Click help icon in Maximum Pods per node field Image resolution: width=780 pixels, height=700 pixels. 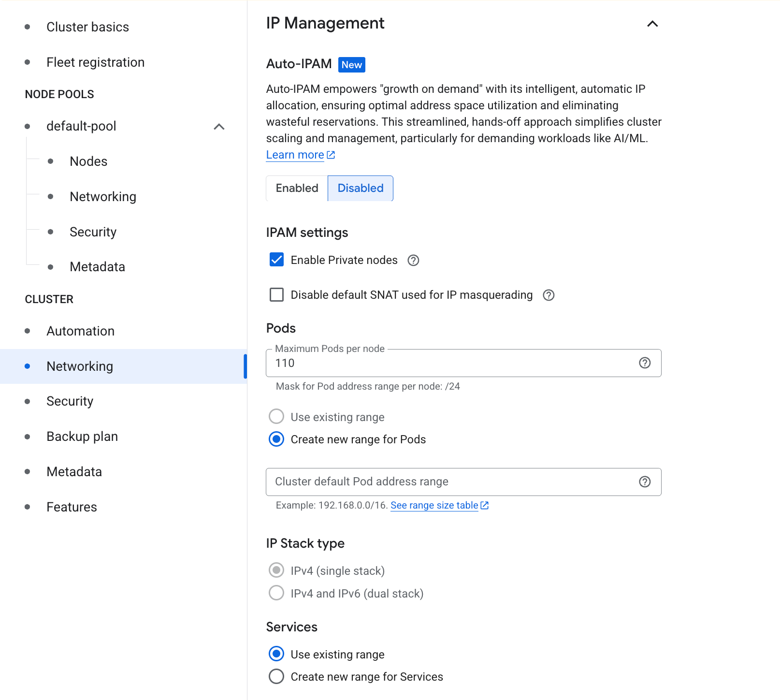pos(645,363)
